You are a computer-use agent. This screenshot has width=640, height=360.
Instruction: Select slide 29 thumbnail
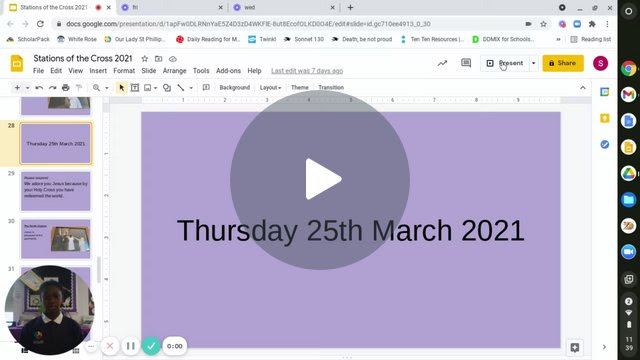click(x=56, y=191)
